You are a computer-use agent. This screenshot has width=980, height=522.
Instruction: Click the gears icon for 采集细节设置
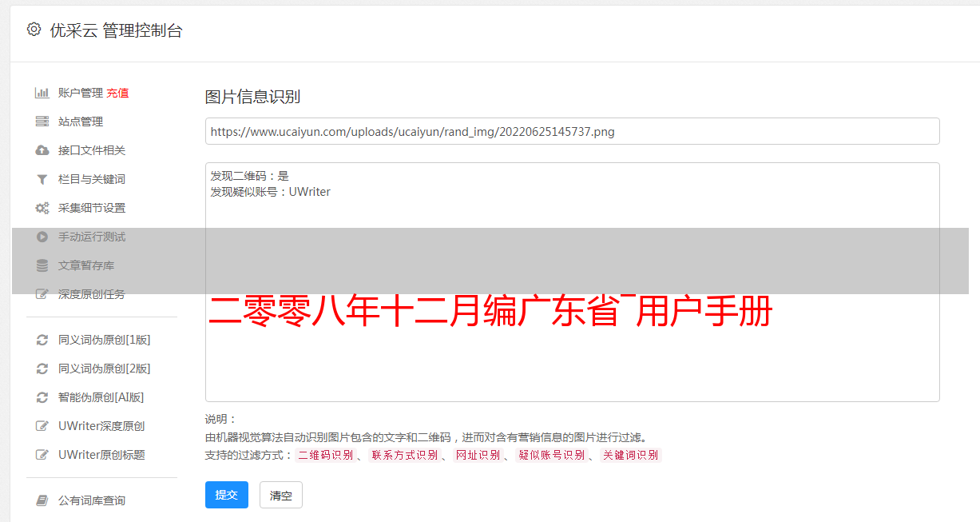42,208
